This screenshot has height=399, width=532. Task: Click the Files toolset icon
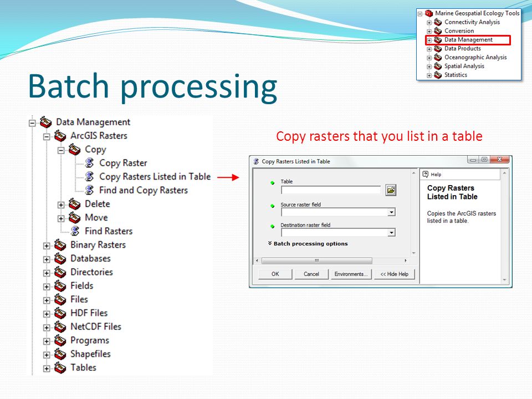click(x=60, y=299)
